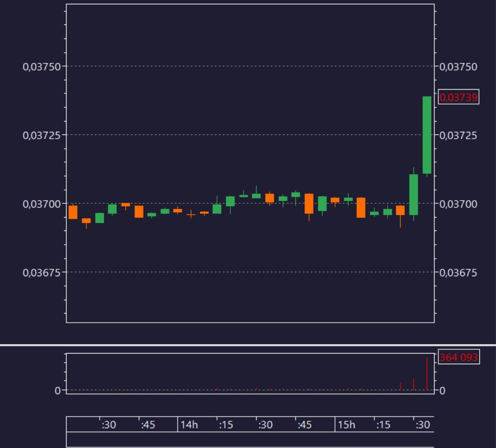Click the :30 time label after 15h
496x448 pixels.
422,425
